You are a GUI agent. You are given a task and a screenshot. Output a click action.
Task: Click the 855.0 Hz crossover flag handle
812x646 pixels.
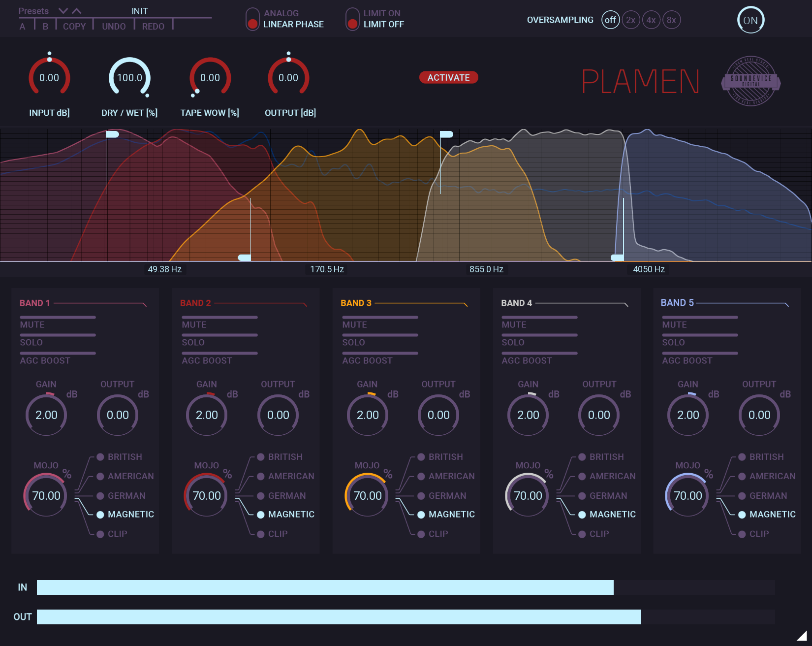tap(446, 134)
